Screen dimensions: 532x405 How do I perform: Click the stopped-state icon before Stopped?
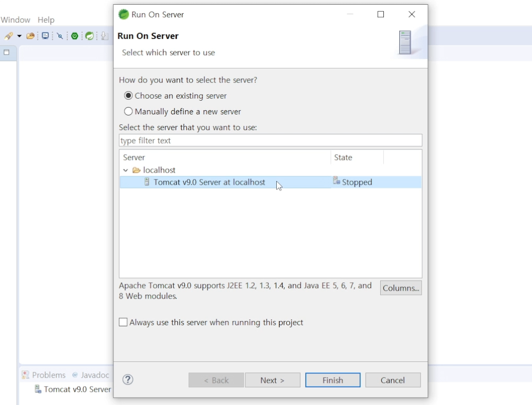pyautogui.click(x=336, y=180)
